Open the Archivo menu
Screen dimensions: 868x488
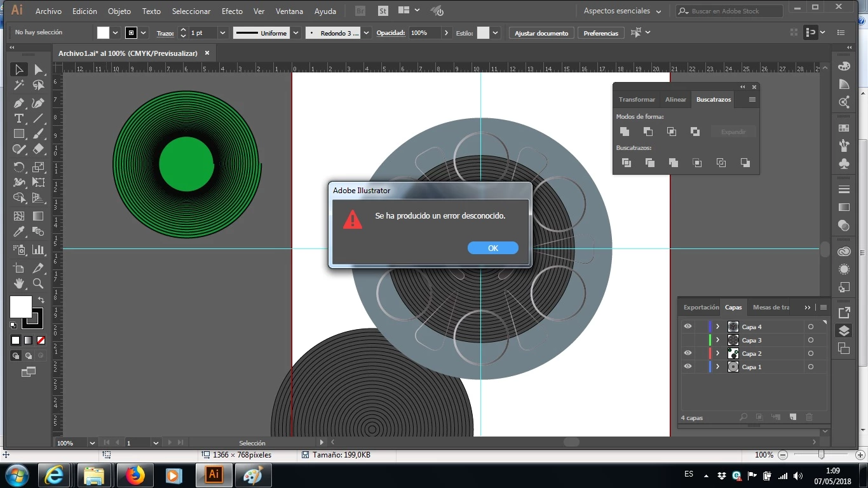[48, 11]
